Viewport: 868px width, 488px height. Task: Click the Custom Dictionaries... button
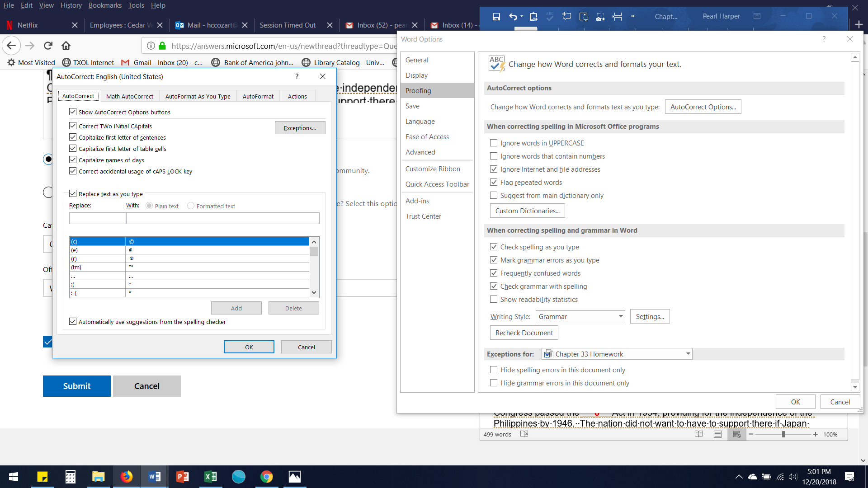click(527, 211)
